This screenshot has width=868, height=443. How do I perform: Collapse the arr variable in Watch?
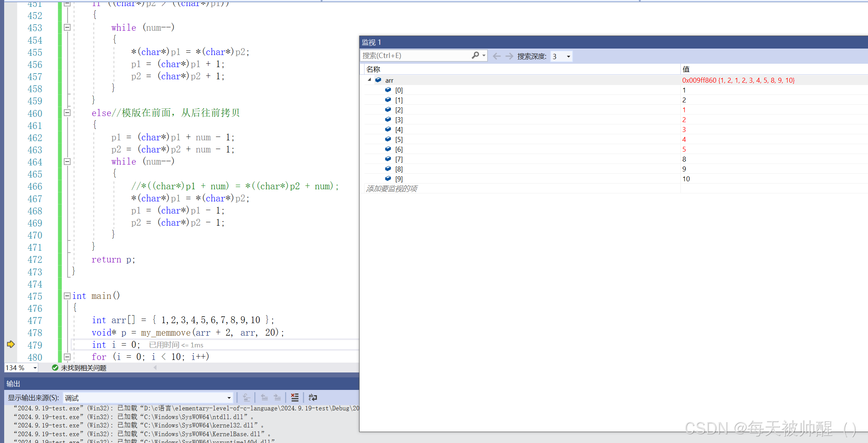point(369,80)
